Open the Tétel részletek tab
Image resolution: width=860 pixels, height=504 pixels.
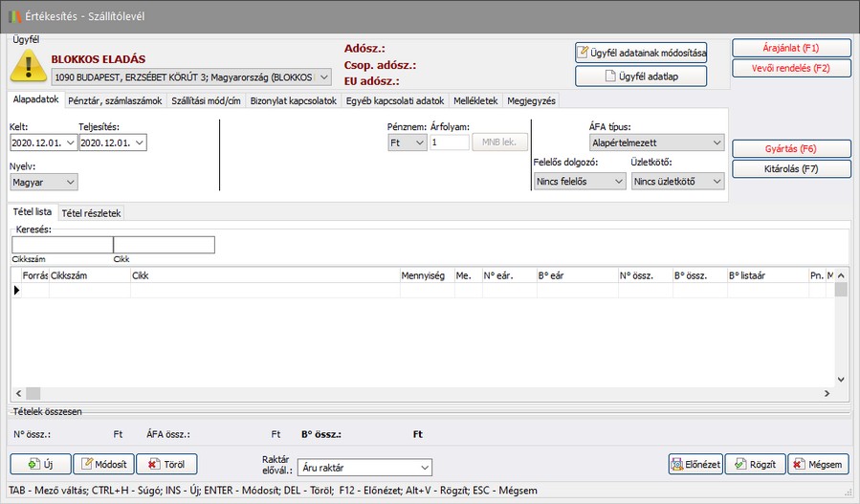91,212
